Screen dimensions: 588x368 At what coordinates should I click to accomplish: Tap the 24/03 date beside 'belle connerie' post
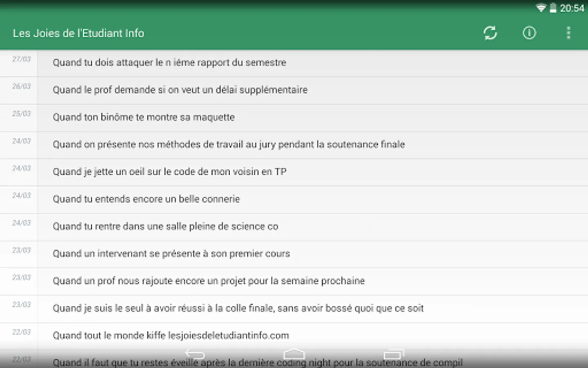(x=22, y=195)
